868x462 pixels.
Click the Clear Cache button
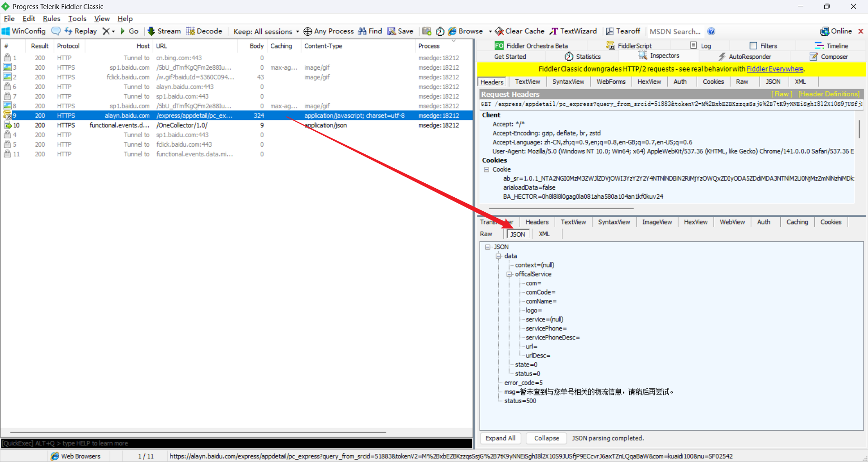520,31
